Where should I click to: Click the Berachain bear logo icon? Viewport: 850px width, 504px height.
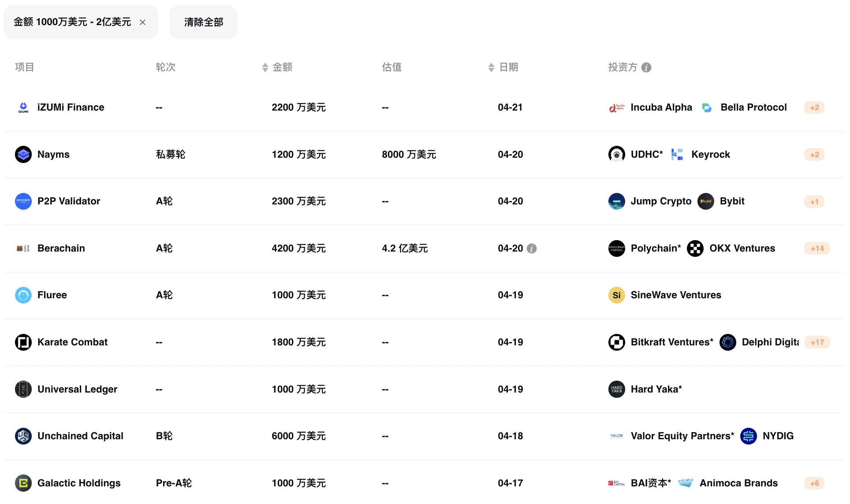point(23,248)
